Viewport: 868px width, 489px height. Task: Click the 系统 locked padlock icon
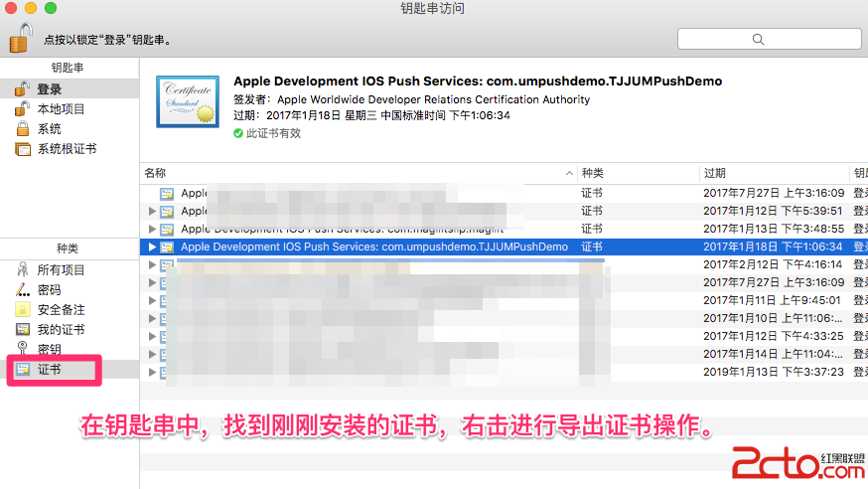pyautogui.click(x=23, y=128)
